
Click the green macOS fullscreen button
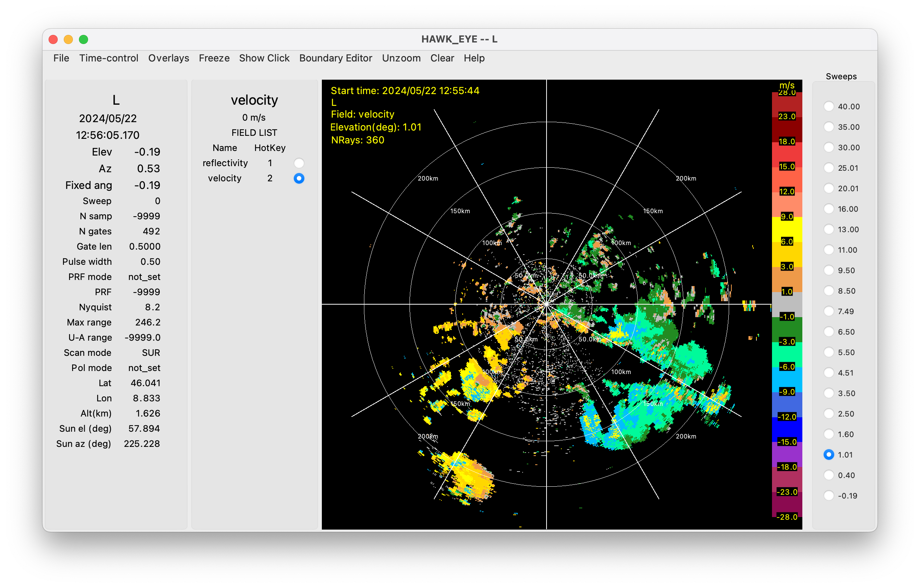[83, 39]
